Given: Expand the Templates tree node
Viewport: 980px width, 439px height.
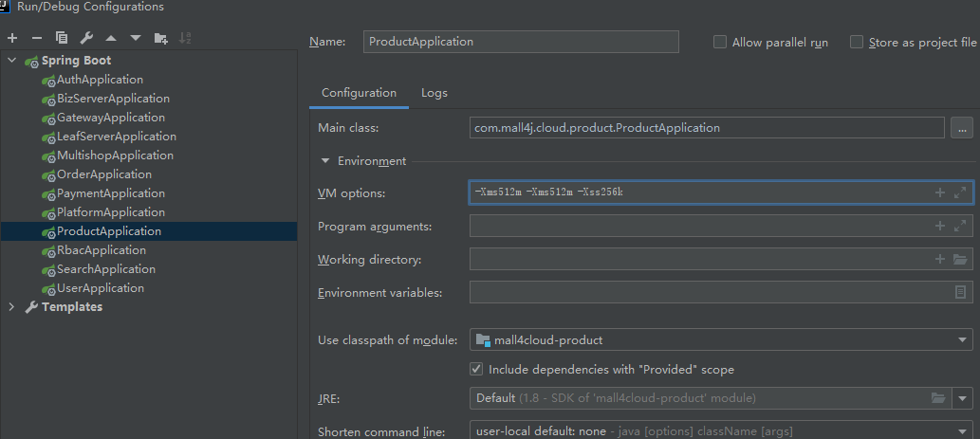Looking at the screenshot, I should [x=12, y=307].
